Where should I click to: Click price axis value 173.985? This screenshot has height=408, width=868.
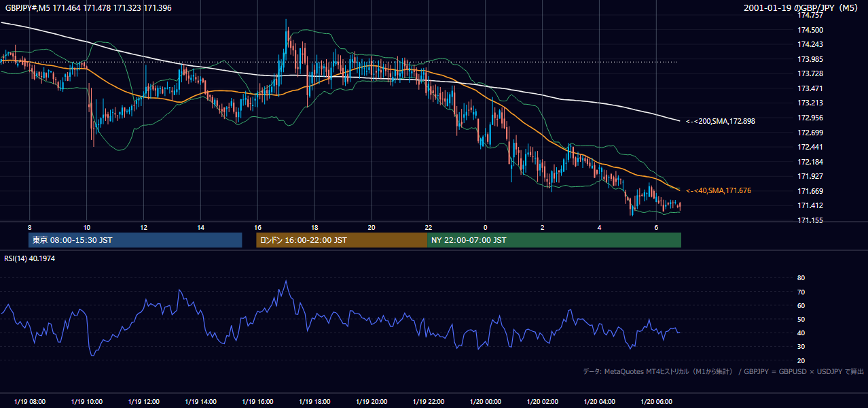pos(810,59)
